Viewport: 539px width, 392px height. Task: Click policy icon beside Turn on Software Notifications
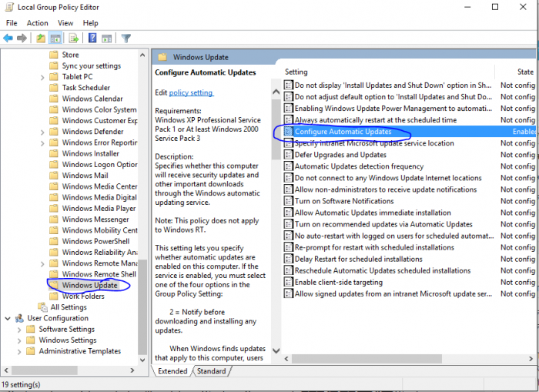289,201
